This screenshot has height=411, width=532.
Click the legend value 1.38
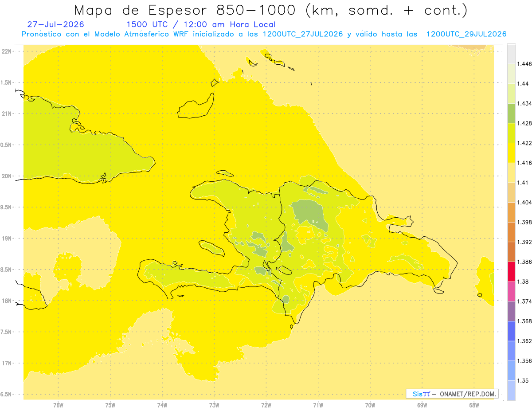pyautogui.click(x=523, y=282)
